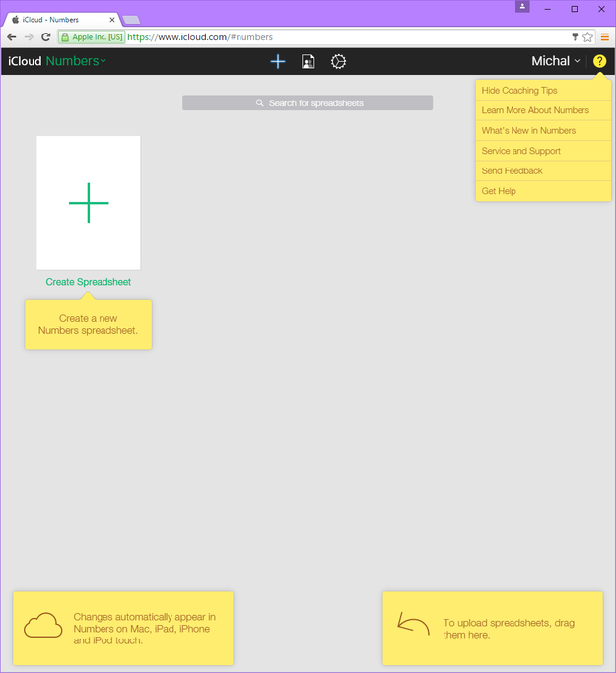Viewport: 616px width, 673px height.
Task: Reload the iCloud Numbers page
Action: 46,37
